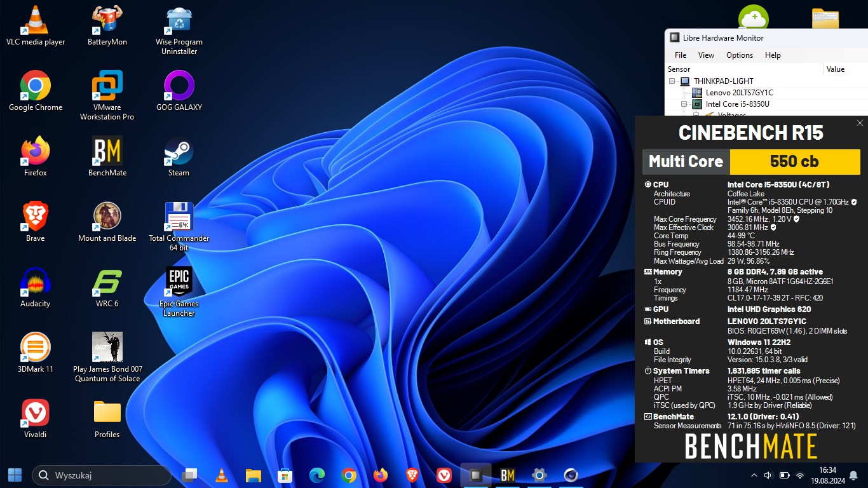868x488 pixels.
Task: Select the Lenovo 20LTS7GY1C tree row
Action: 739,93
